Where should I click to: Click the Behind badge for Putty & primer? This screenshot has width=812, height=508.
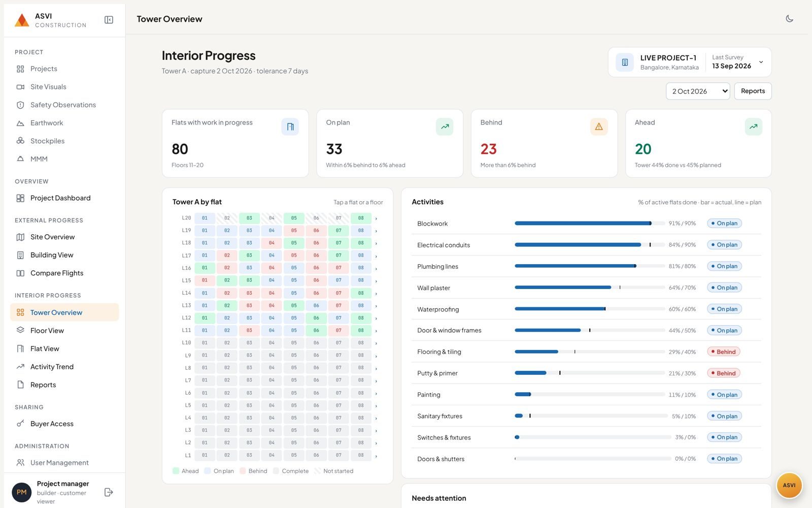(x=724, y=373)
